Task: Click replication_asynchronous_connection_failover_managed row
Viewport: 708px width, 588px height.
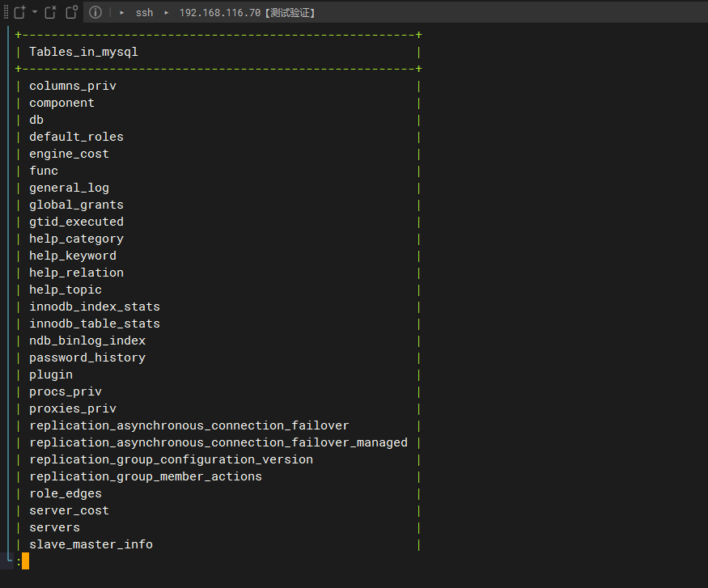Action: [218, 442]
